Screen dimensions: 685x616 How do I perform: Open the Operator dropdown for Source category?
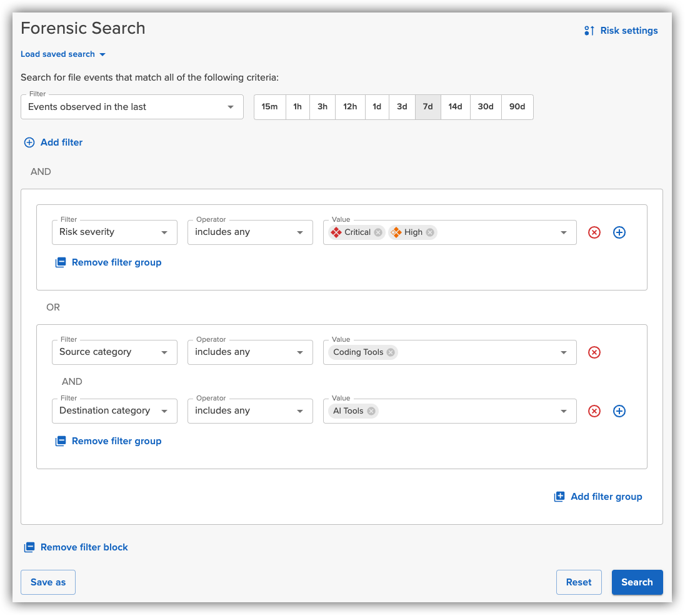301,352
